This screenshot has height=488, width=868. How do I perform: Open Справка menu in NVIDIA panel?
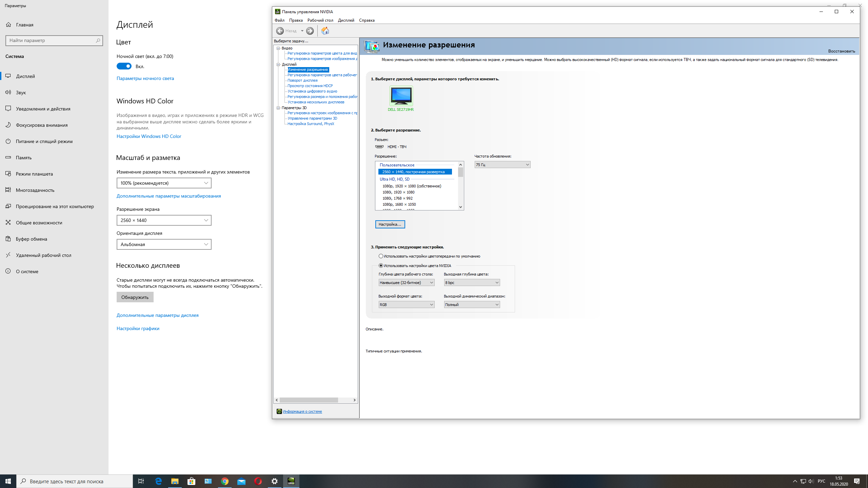[367, 20]
